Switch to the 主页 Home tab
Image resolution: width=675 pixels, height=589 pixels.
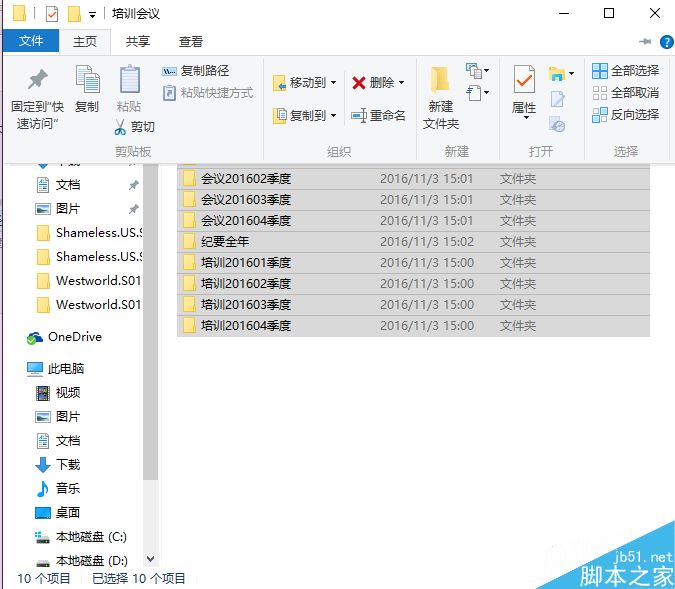click(x=85, y=41)
